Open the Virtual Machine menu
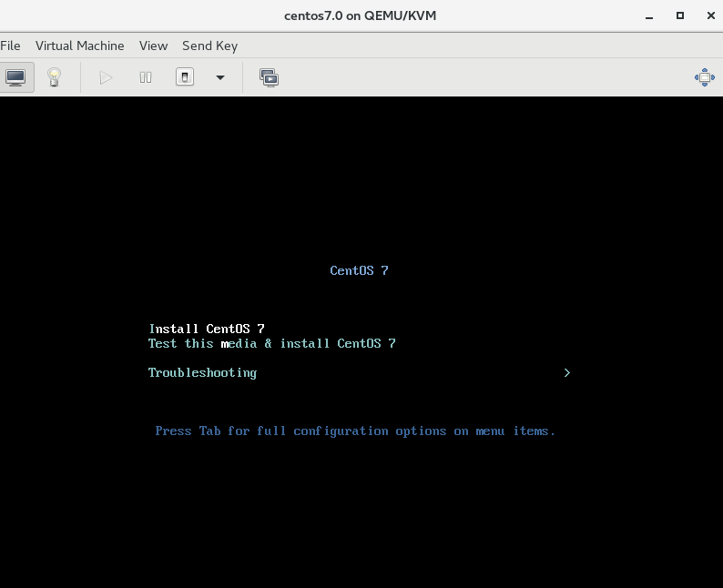Viewport: 723px width, 588px height. [x=80, y=46]
